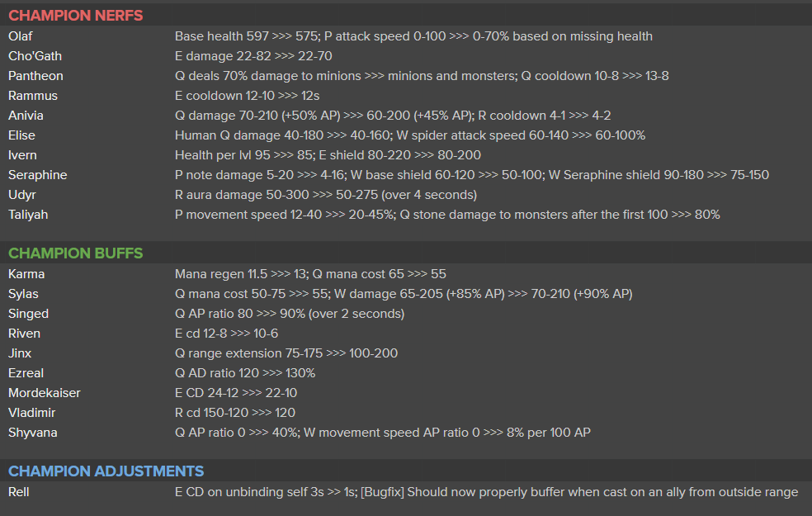Image resolution: width=812 pixels, height=516 pixels.
Task: Click the Seraphine champion name
Action: (38, 175)
